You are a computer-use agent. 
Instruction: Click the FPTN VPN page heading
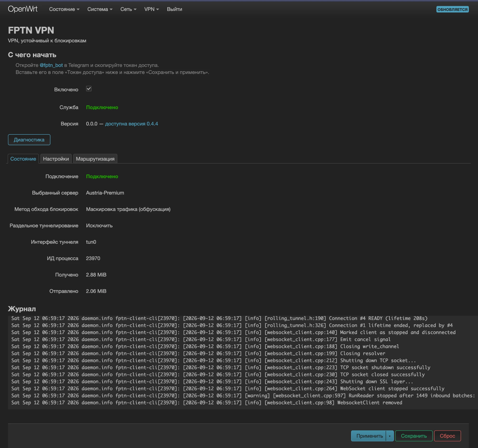31,30
